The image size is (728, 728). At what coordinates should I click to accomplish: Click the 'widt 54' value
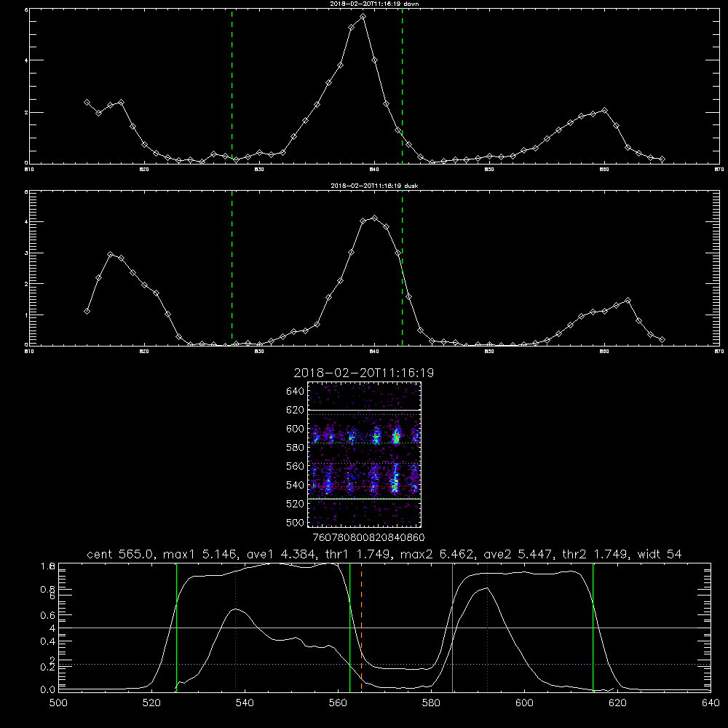[x=660, y=554]
